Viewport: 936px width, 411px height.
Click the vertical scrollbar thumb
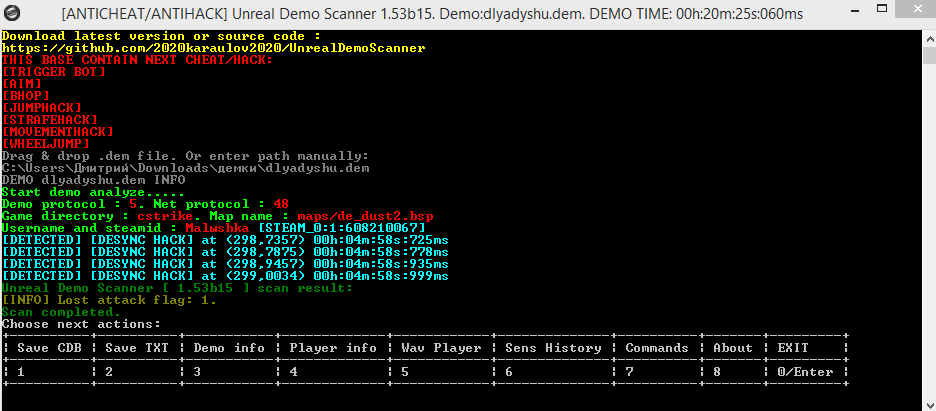click(x=929, y=55)
